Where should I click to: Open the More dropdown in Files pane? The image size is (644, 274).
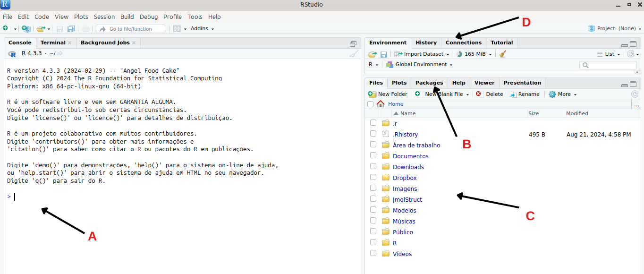(x=563, y=94)
